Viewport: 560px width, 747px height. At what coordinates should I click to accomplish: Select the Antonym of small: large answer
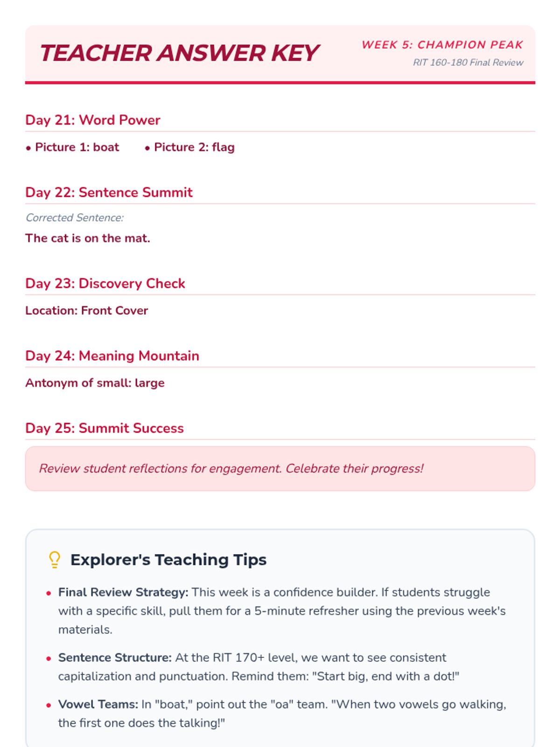pyautogui.click(x=95, y=383)
